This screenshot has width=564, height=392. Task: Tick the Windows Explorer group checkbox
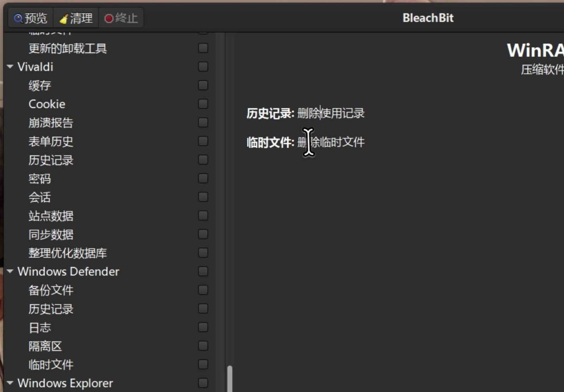(203, 382)
